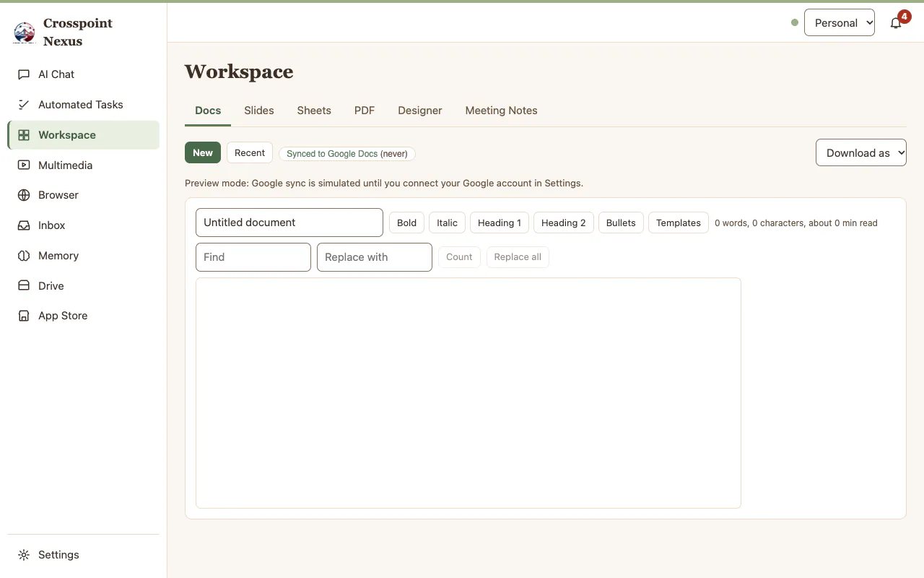Select Workspace in the sidebar

click(83, 135)
